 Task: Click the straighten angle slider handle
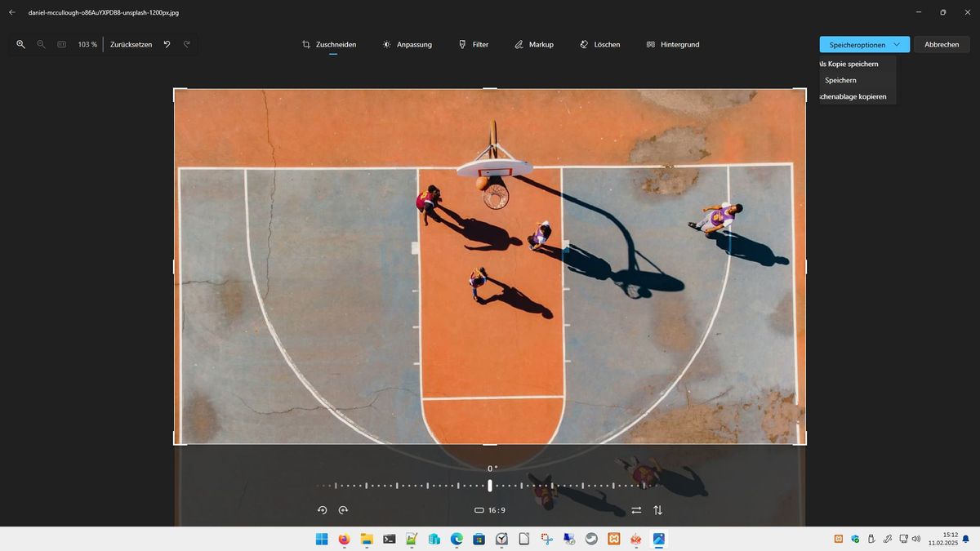pyautogui.click(x=490, y=485)
